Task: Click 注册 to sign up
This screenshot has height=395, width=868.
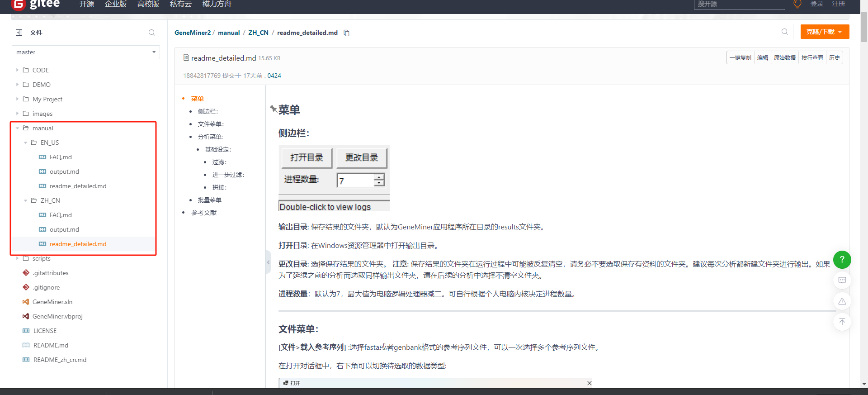Action: tap(839, 4)
